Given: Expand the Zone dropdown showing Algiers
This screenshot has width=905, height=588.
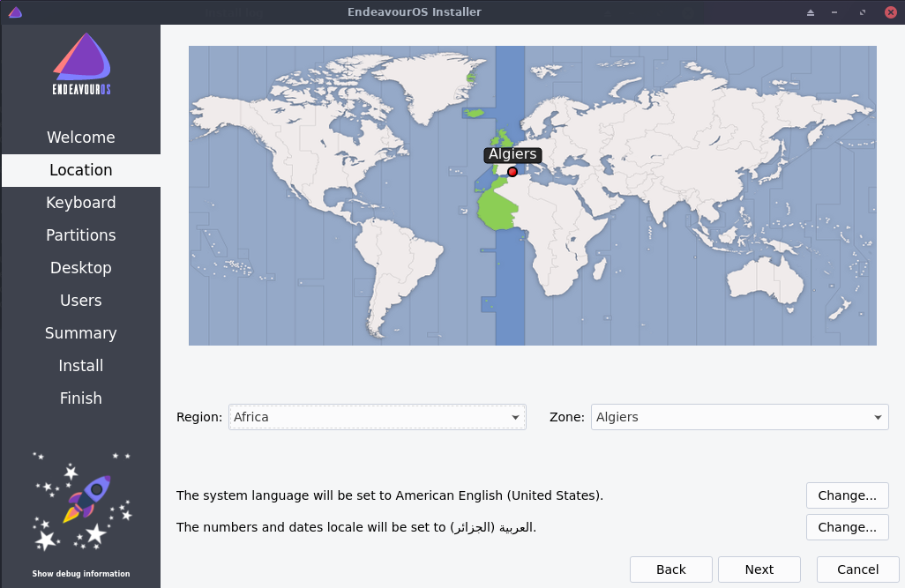Looking at the screenshot, I should coord(739,417).
